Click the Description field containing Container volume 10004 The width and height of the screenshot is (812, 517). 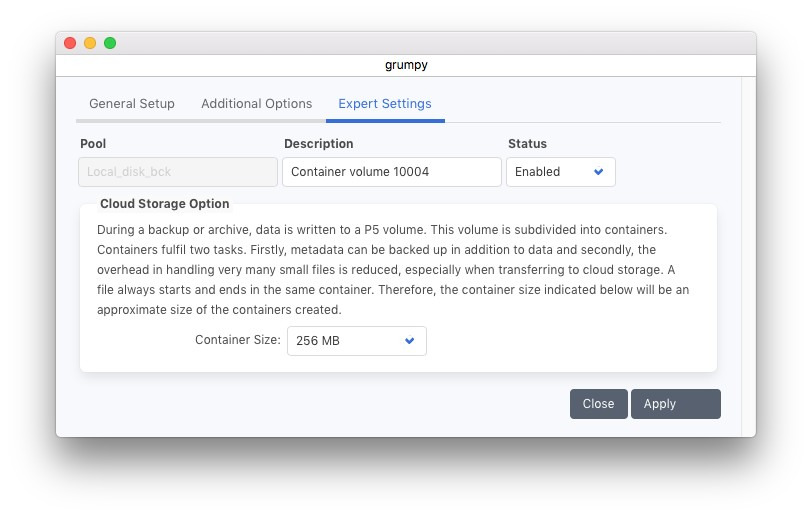pyautogui.click(x=391, y=172)
